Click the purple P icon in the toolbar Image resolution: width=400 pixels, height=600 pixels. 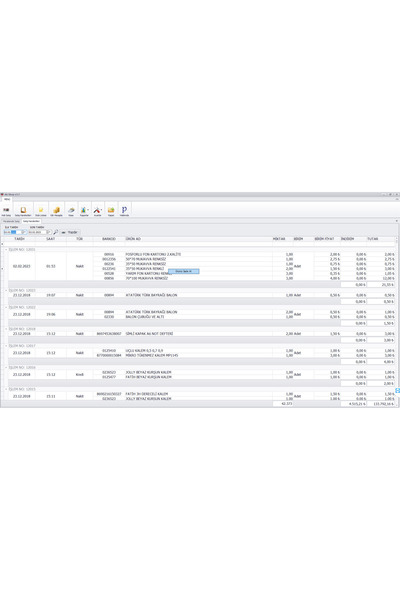pos(124,211)
